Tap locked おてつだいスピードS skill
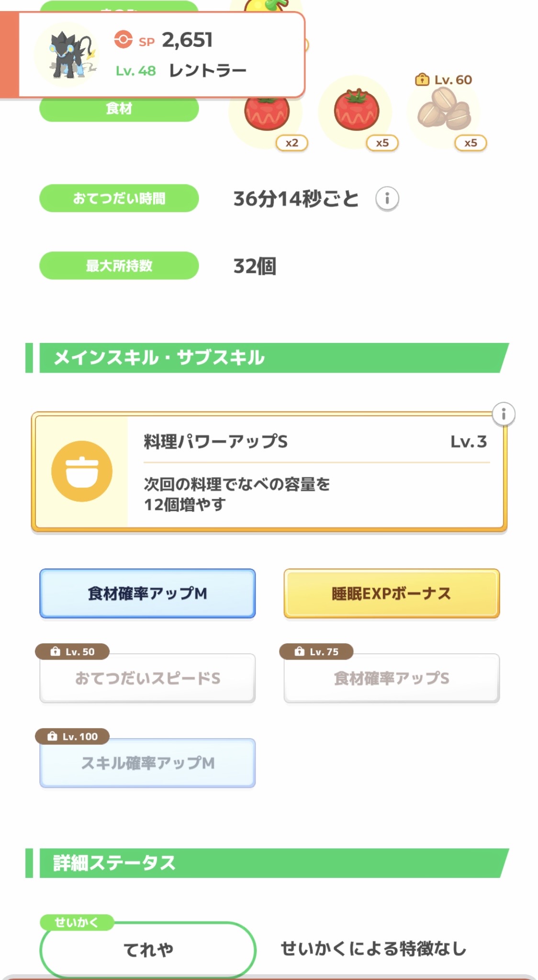538x980 pixels. pos(147,678)
